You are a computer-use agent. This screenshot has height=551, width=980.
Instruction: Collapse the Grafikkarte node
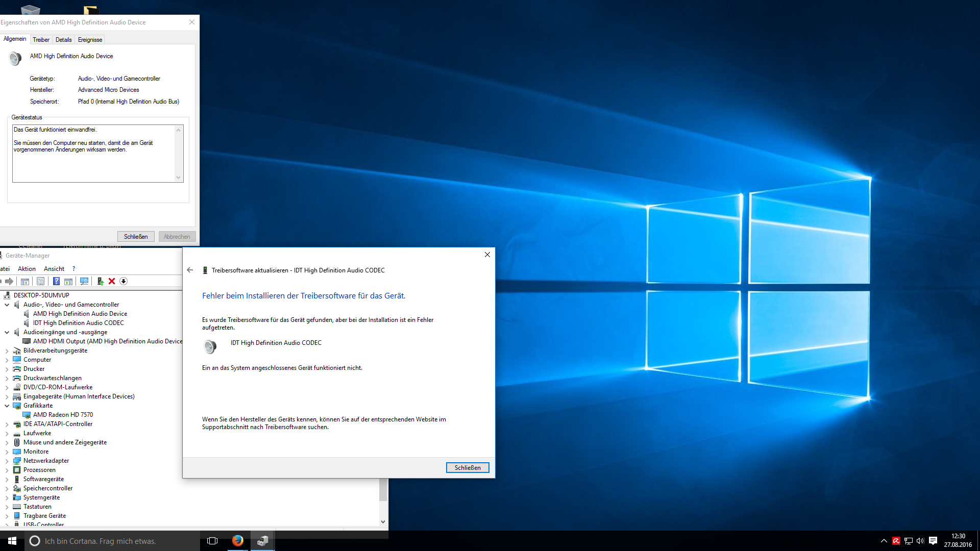click(x=7, y=406)
